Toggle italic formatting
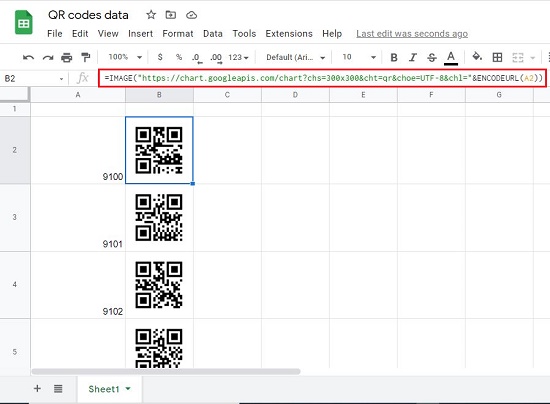Screen dimensions: 550x404 click(413, 57)
